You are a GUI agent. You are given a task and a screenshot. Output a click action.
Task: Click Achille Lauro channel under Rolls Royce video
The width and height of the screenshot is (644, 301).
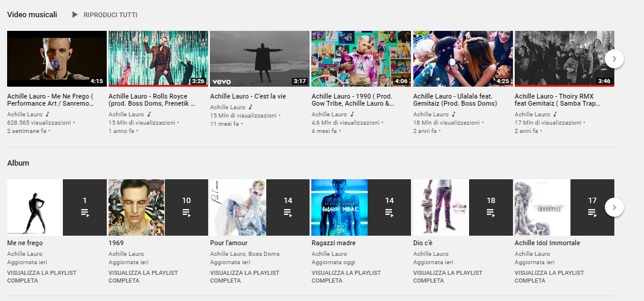click(126, 115)
